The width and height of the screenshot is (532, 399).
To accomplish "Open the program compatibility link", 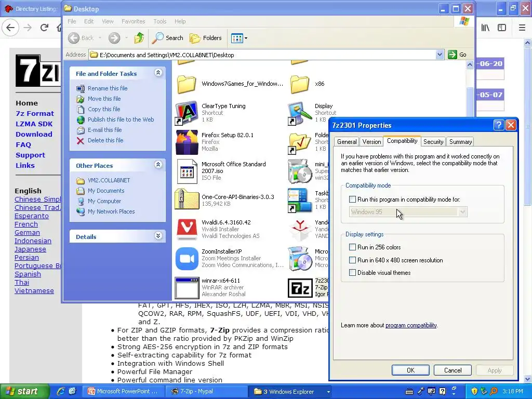I will click(411, 325).
